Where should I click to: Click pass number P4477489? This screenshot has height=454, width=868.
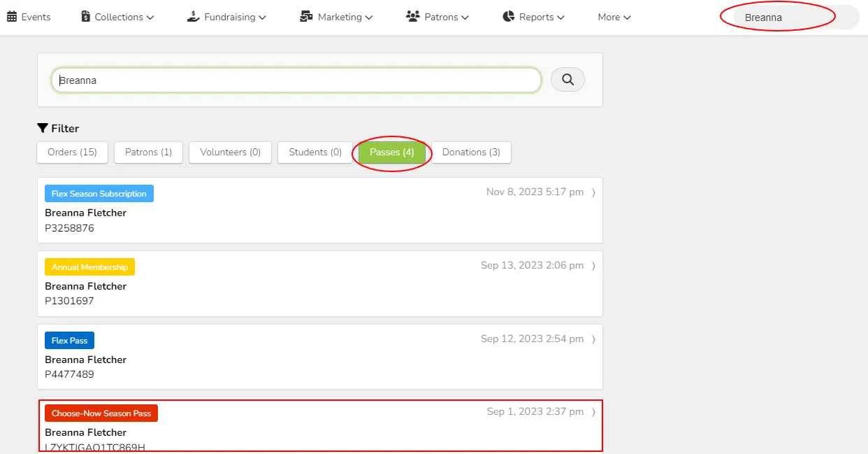pyautogui.click(x=69, y=375)
